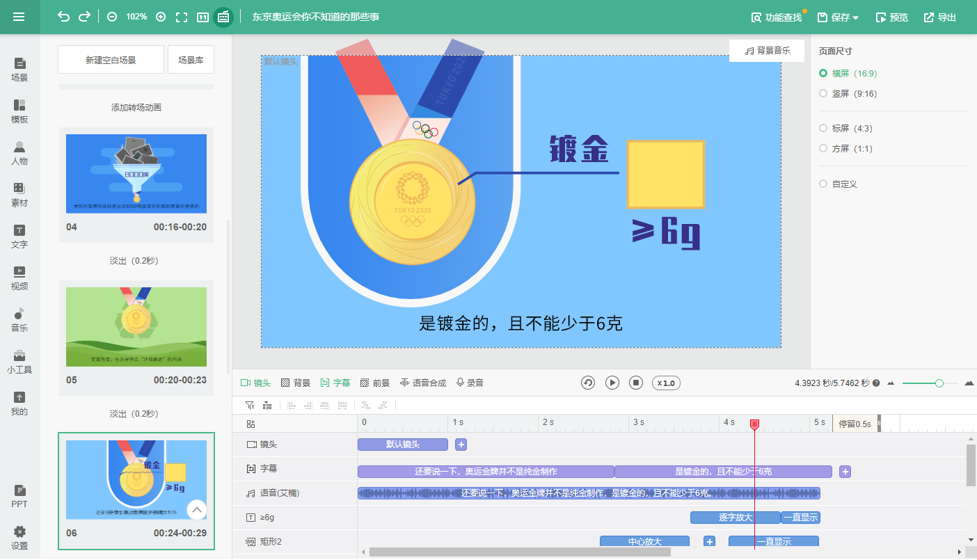Expand scene 06 thumbnail up-arrow button
The height and width of the screenshot is (560, 977).
(x=197, y=511)
